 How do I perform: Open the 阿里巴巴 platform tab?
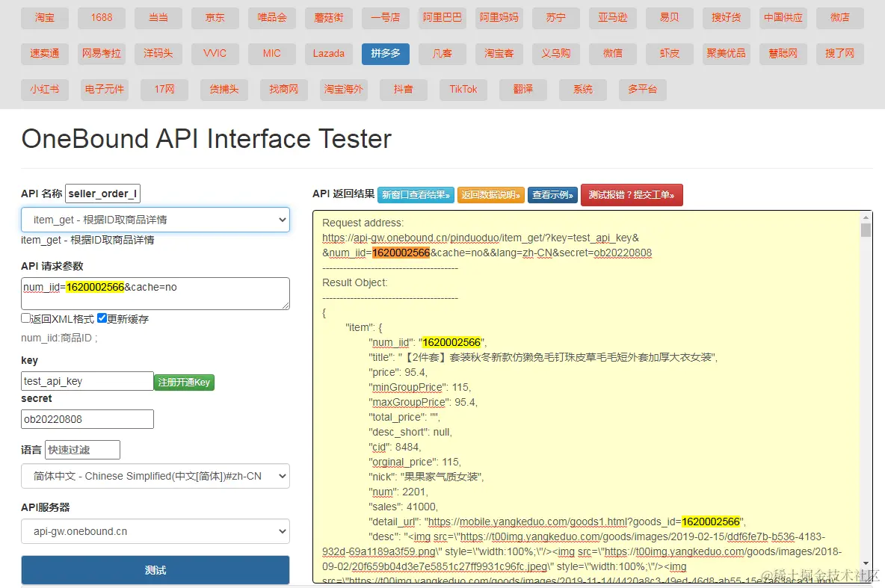(442, 18)
